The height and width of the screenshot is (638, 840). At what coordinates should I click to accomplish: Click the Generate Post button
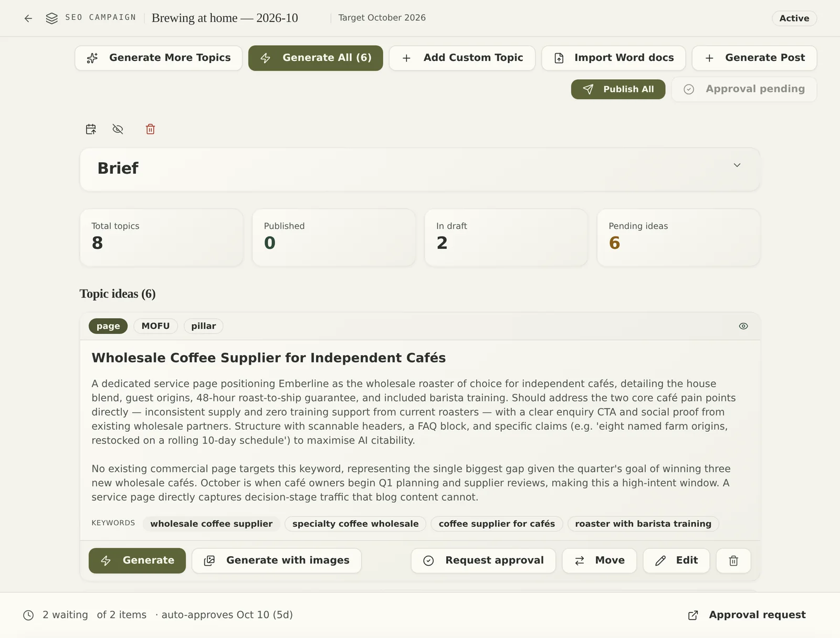tap(754, 58)
